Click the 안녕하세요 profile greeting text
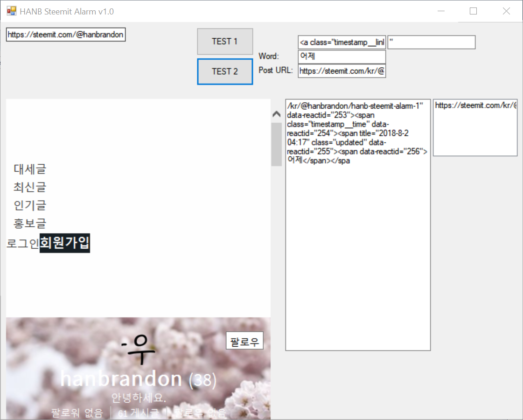Image resolution: width=523 pixels, height=420 pixels. [139, 397]
